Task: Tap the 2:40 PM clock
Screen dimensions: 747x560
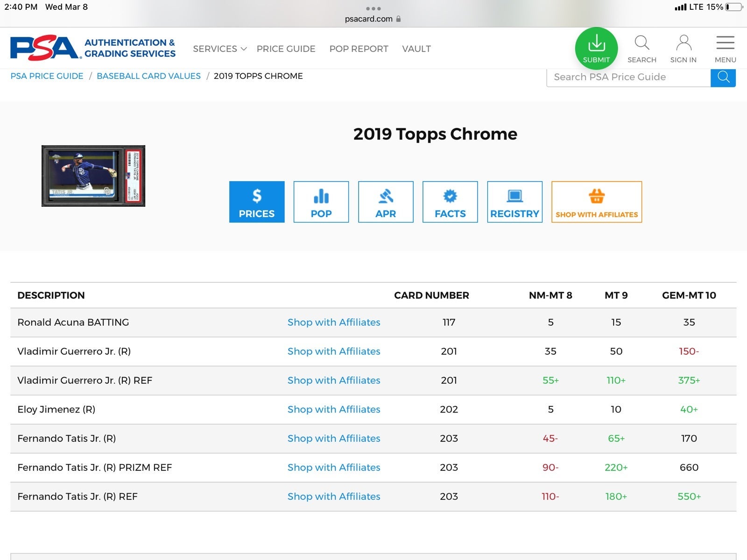Action: coord(21,7)
